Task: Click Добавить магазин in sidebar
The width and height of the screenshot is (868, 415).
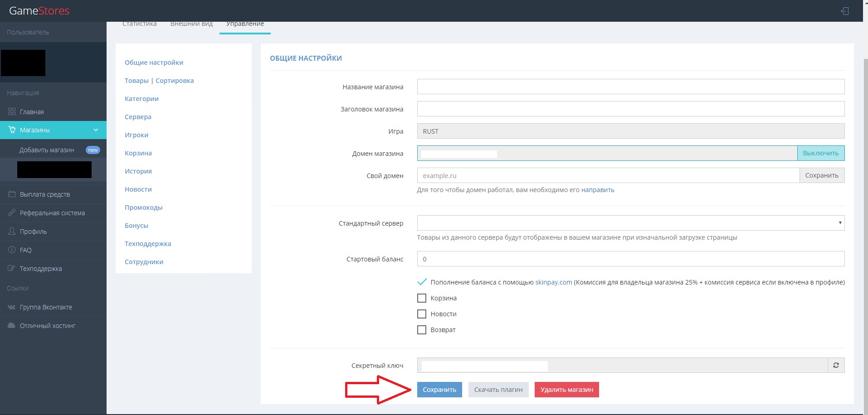Action: coord(47,150)
